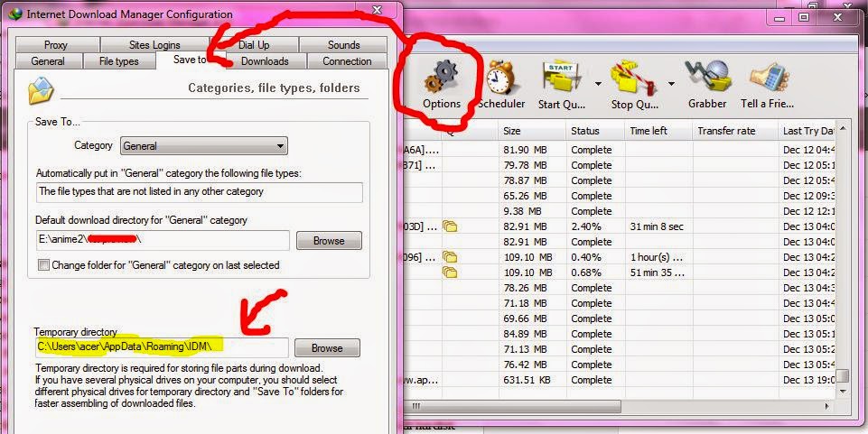The width and height of the screenshot is (868, 434).
Task: Click queue icon in the 0.68% row
Action: (450, 272)
